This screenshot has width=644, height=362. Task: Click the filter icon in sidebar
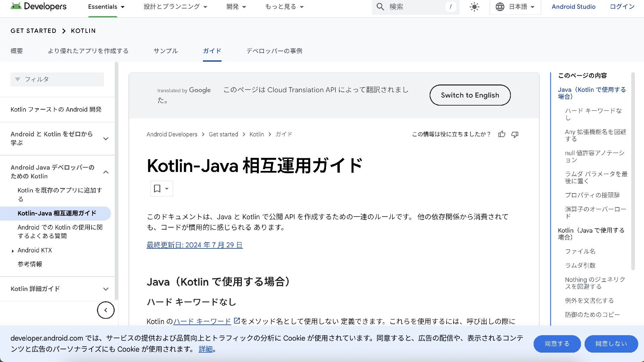[x=18, y=79]
